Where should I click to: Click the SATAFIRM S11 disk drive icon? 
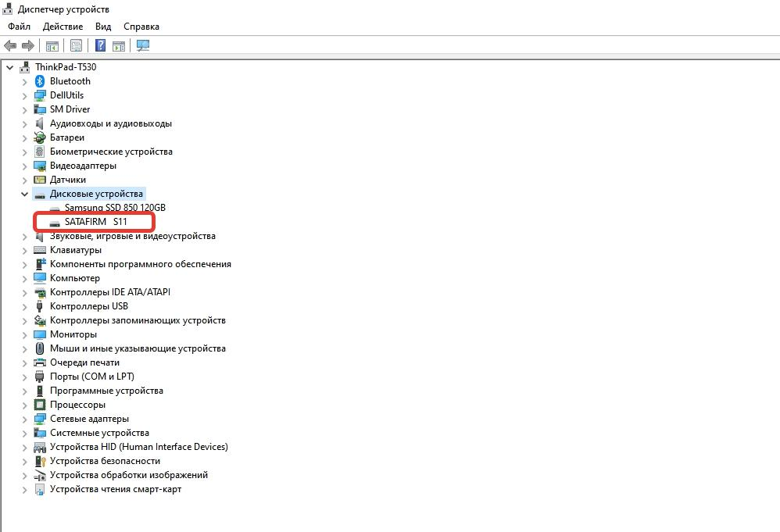point(55,222)
